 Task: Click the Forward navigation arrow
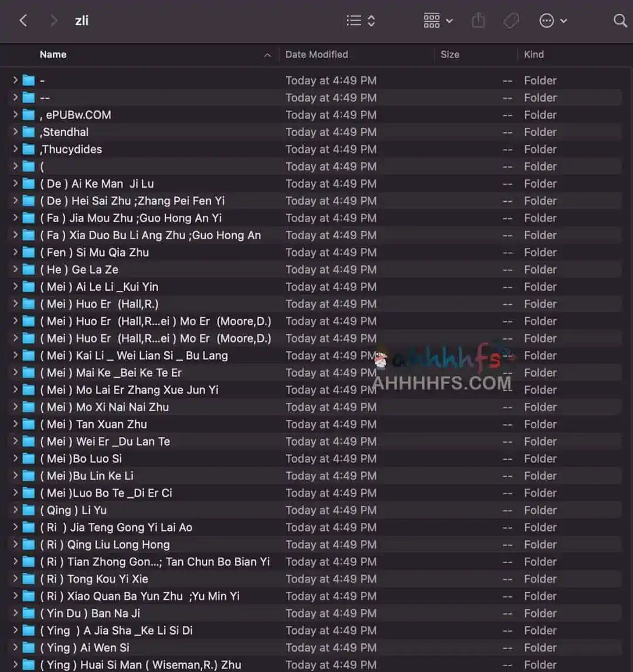click(54, 21)
